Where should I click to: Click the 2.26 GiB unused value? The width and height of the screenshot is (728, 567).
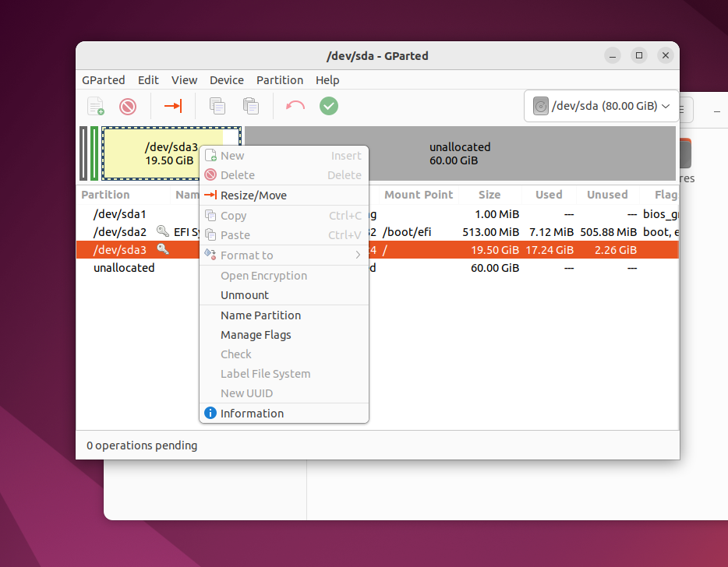[x=615, y=250]
